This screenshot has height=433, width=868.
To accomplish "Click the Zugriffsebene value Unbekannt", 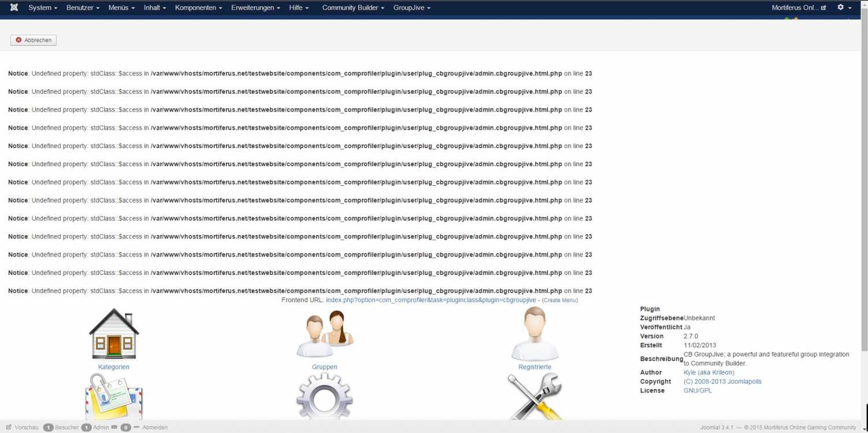I will pyautogui.click(x=699, y=318).
